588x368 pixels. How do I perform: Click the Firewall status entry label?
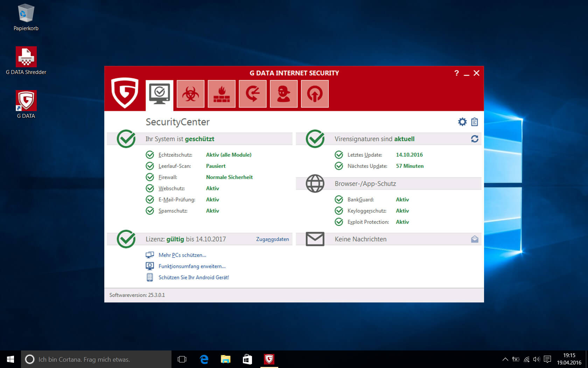(x=168, y=177)
